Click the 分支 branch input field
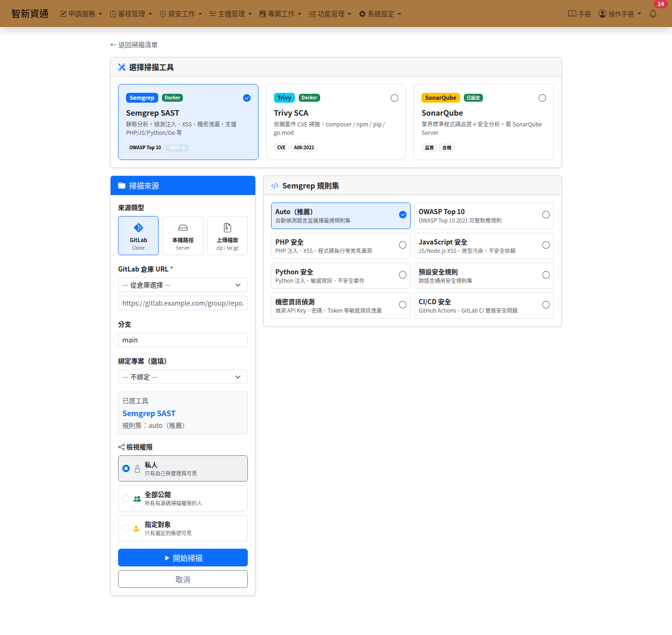Viewport: 672px width, 635px height. click(183, 340)
